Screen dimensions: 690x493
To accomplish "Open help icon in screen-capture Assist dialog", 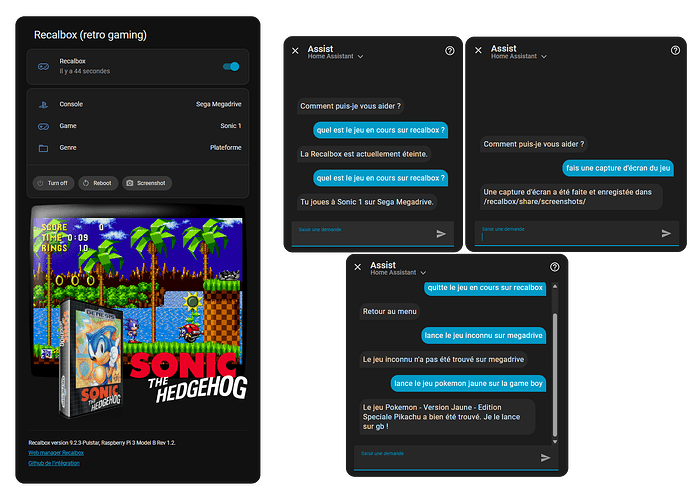I will click(675, 50).
